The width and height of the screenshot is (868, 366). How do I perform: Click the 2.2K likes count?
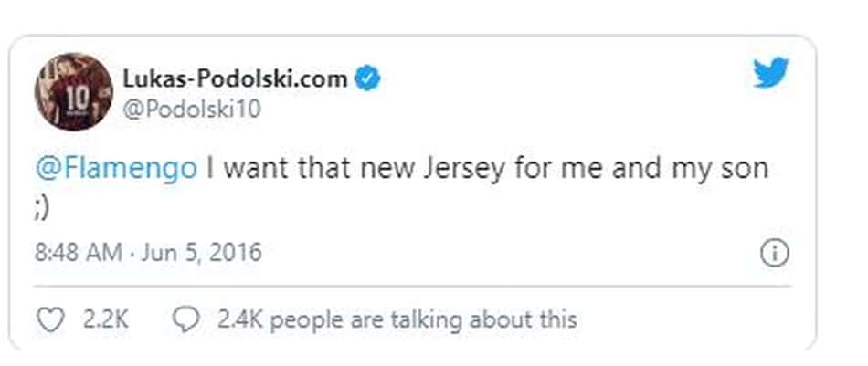click(106, 319)
